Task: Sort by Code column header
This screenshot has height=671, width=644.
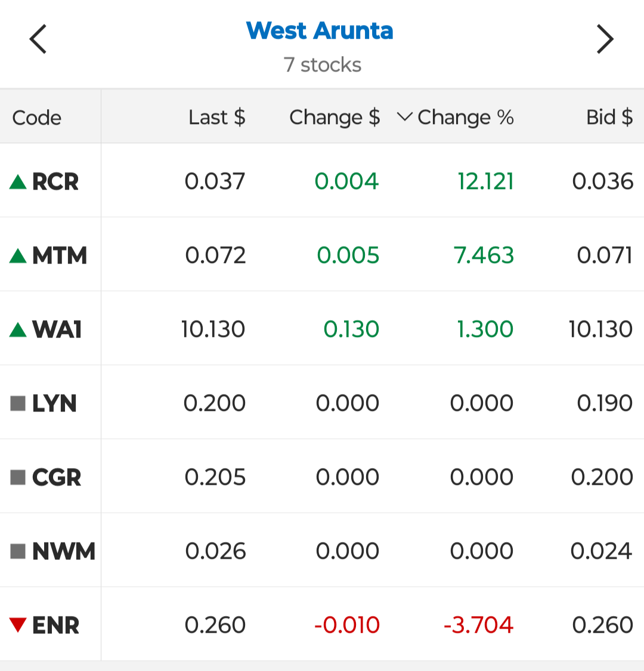Action: tap(37, 117)
